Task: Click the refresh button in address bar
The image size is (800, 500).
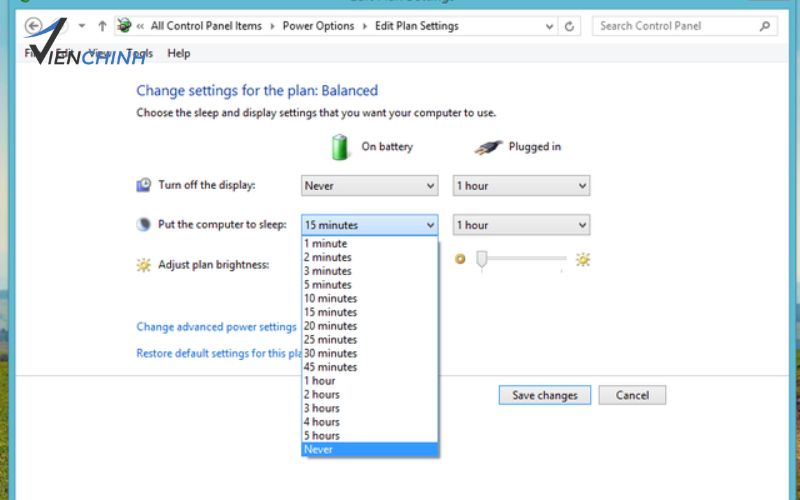Action: (x=569, y=26)
